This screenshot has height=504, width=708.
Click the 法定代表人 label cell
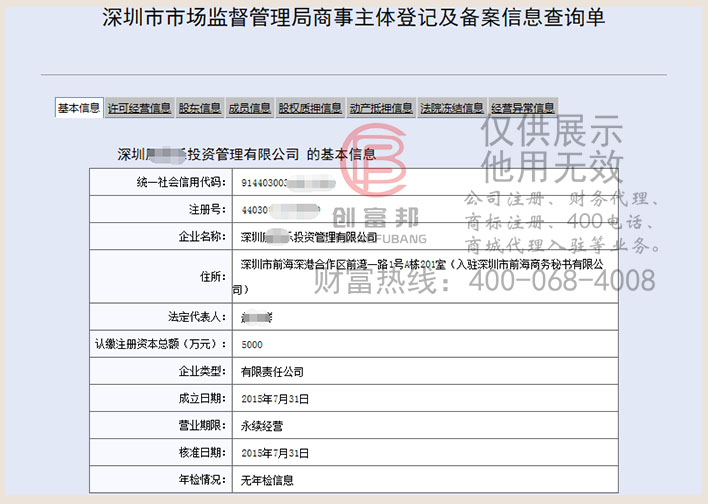pos(161,317)
